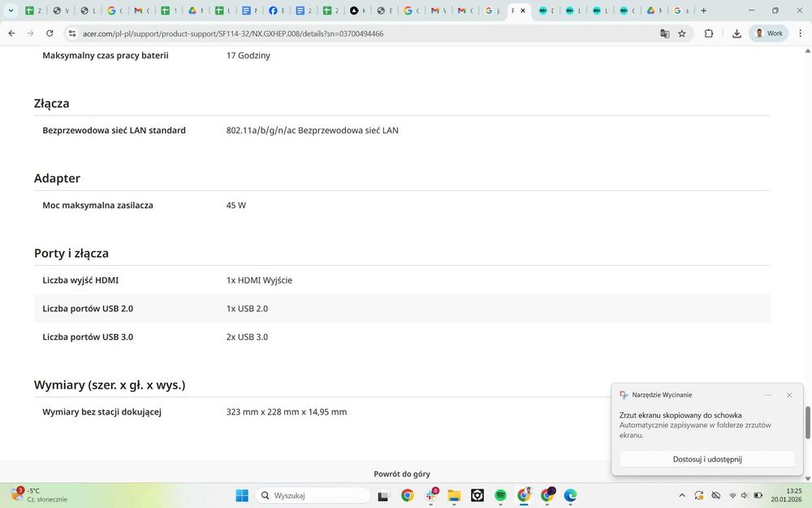Switch to the Google tab labeled s
The height and width of the screenshot is (508, 812).
click(681, 11)
